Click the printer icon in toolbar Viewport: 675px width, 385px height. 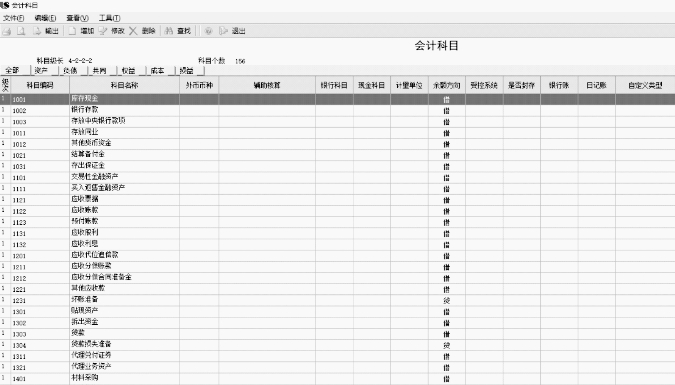[x=6, y=31]
